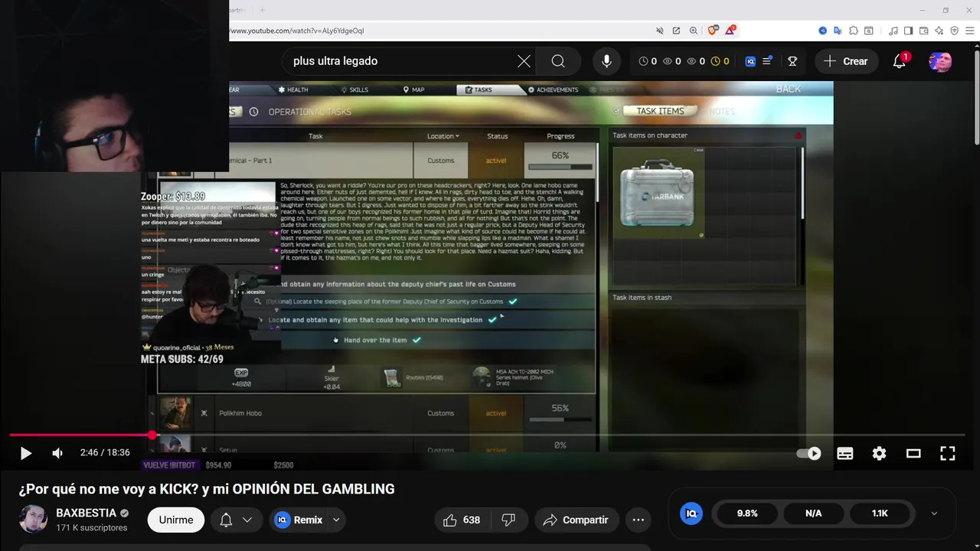Open the translate extension icon
This screenshot has width=980, height=551.
(838, 31)
